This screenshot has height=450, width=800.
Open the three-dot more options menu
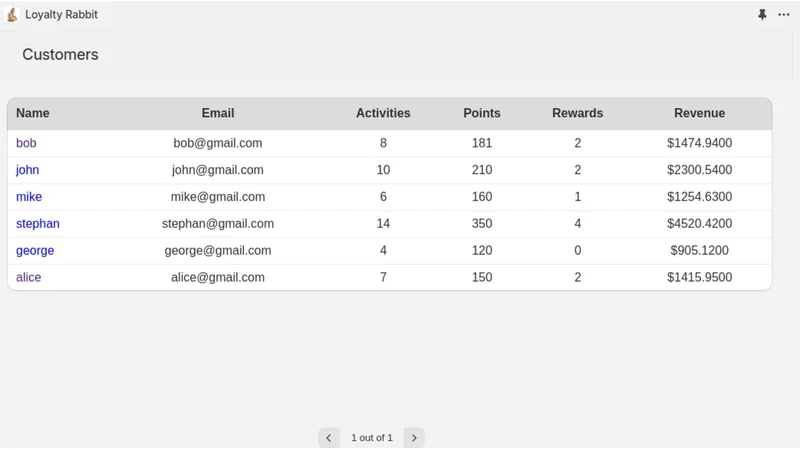[784, 14]
